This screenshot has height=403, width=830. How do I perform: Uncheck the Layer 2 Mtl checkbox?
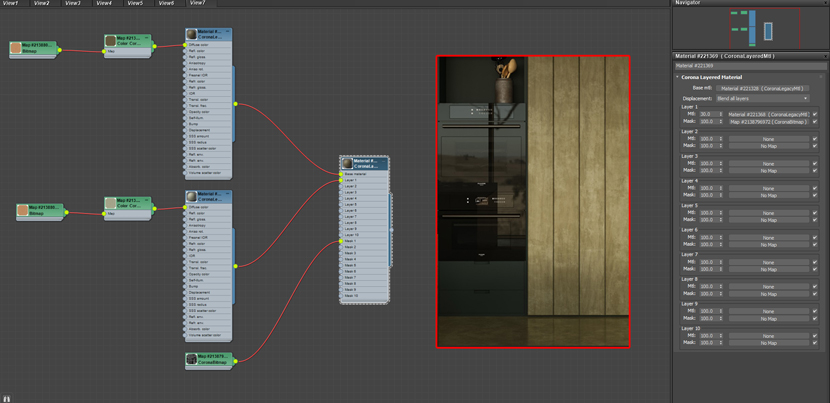coord(815,139)
